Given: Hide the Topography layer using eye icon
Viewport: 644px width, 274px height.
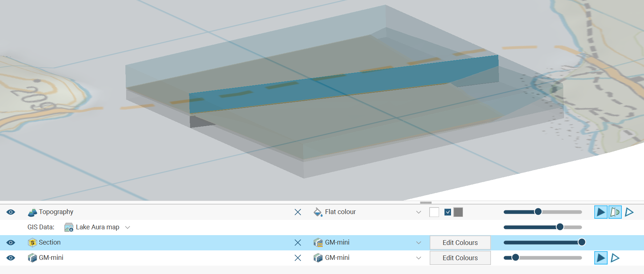Looking at the screenshot, I should click(x=11, y=212).
